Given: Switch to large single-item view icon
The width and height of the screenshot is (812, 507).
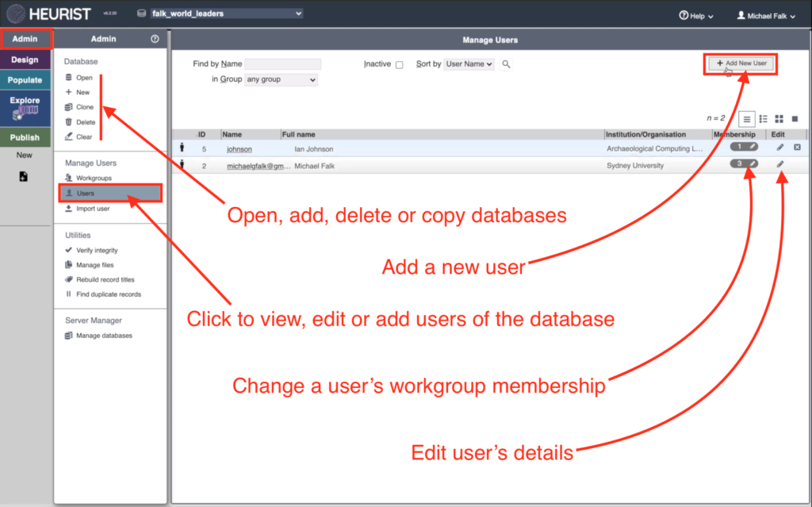Looking at the screenshot, I should point(795,119).
